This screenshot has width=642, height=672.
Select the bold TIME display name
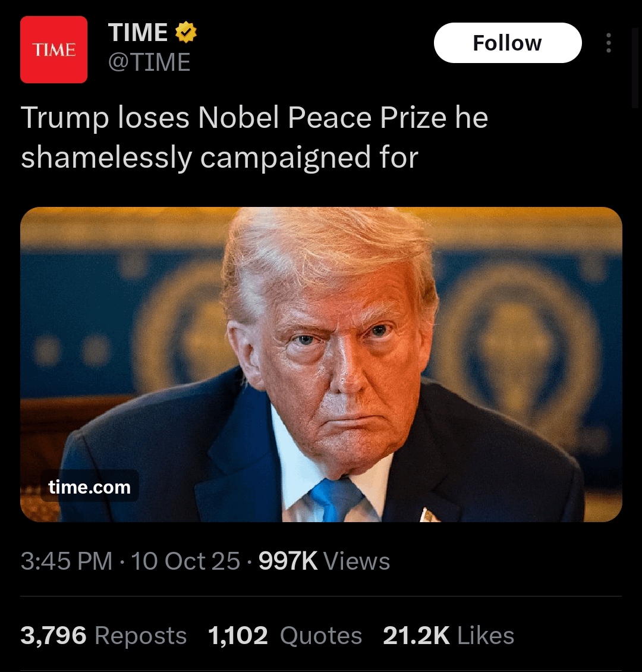tap(138, 32)
